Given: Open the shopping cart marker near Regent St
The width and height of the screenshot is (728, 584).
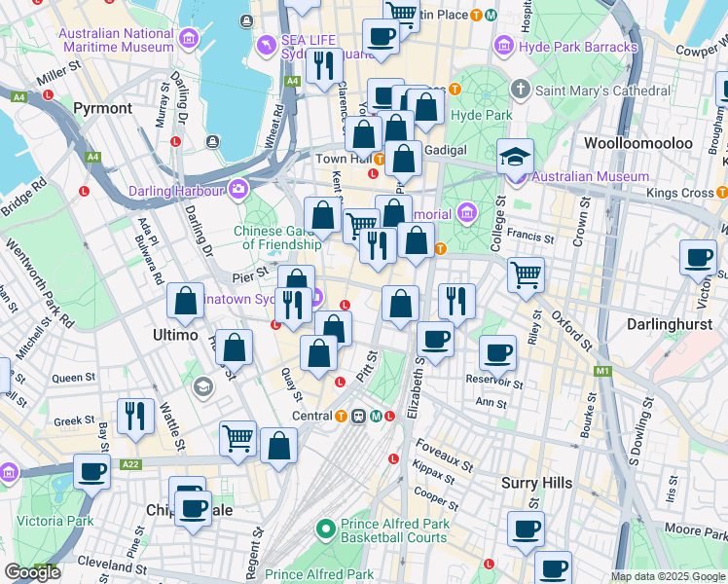Looking at the screenshot, I should (238, 438).
